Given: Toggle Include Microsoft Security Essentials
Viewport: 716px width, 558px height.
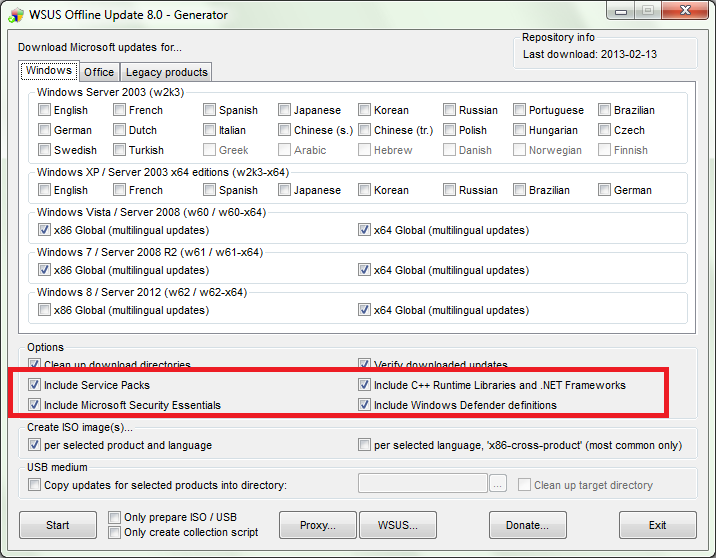Looking at the screenshot, I should [36, 405].
